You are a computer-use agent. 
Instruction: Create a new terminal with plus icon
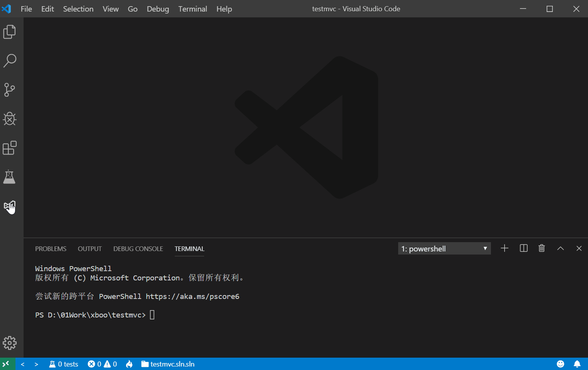click(x=504, y=248)
